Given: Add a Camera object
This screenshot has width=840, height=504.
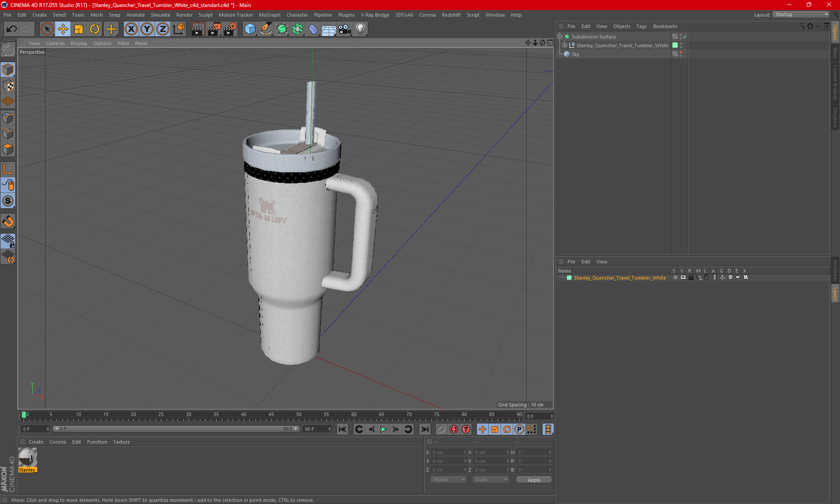Looking at the screenshot, I should 344,29.
